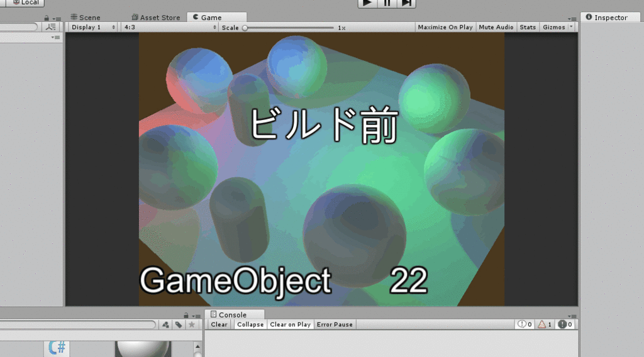Toggle Mute Audio in Game view

click(x=496, y=27)
